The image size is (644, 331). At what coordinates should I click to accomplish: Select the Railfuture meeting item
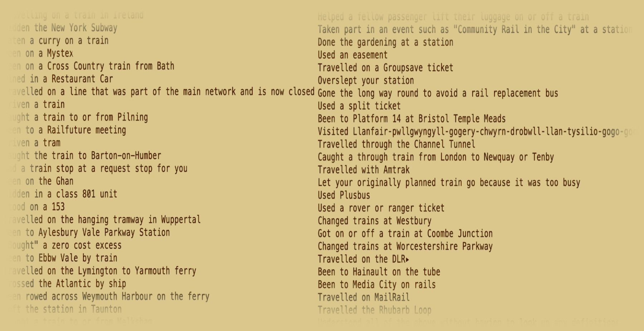(x=75, y=130)
